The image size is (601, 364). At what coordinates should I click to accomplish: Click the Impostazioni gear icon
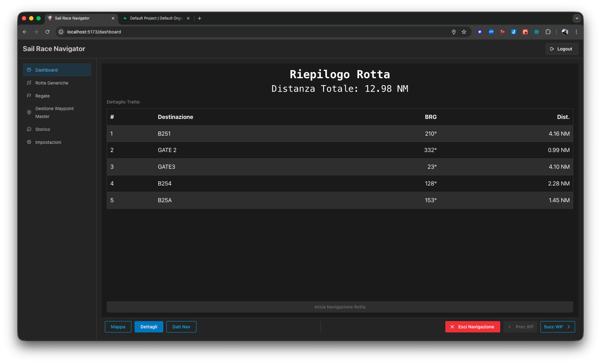coord(29,142)
